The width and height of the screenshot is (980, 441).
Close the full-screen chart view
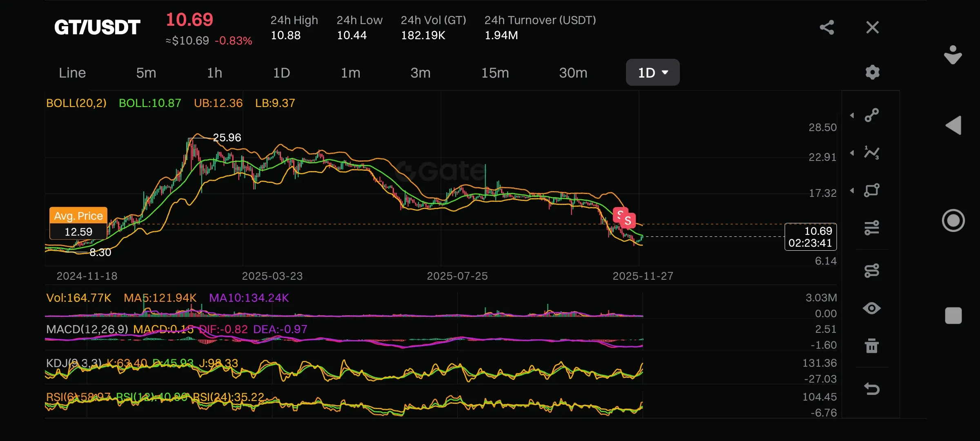pos(872,27)
